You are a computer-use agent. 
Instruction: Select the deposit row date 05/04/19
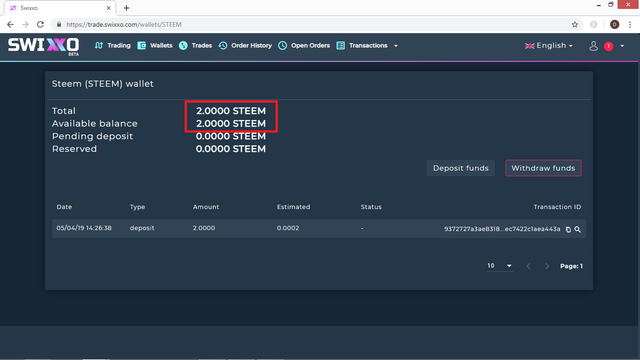tap(84, 228)
